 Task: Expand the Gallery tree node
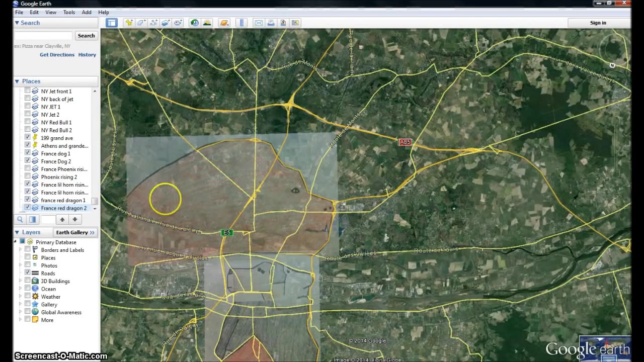[21, 304]
